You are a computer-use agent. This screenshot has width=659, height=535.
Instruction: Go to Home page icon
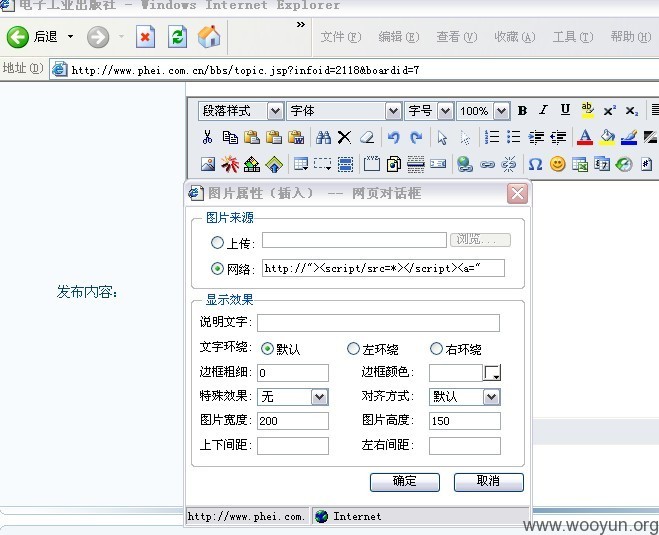point(209,37)
